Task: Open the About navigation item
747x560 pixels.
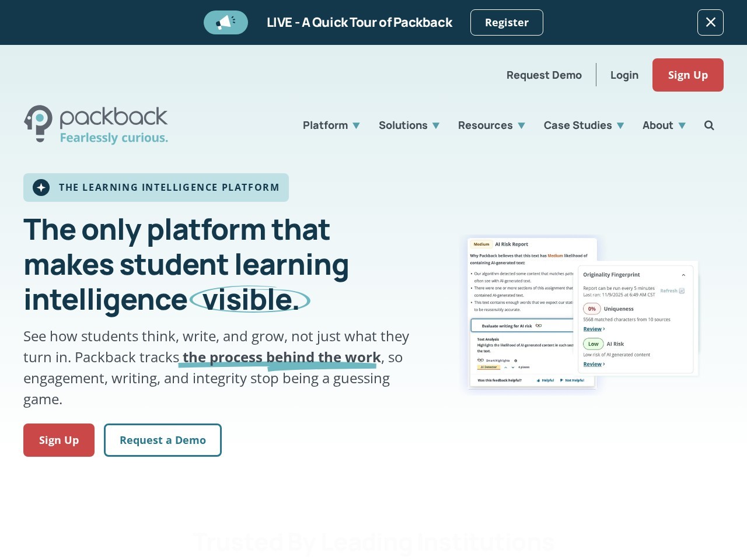Action: (x=658, y=125)
